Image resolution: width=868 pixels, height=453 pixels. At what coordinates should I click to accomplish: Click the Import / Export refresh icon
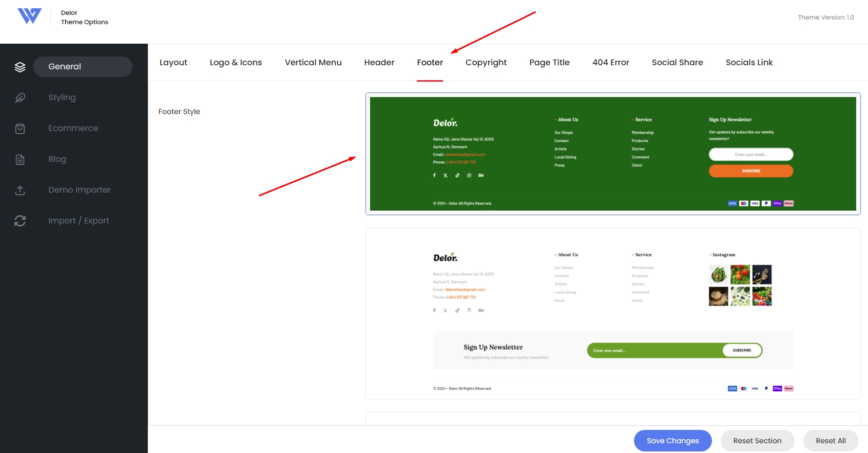click(x=20, y=221)
